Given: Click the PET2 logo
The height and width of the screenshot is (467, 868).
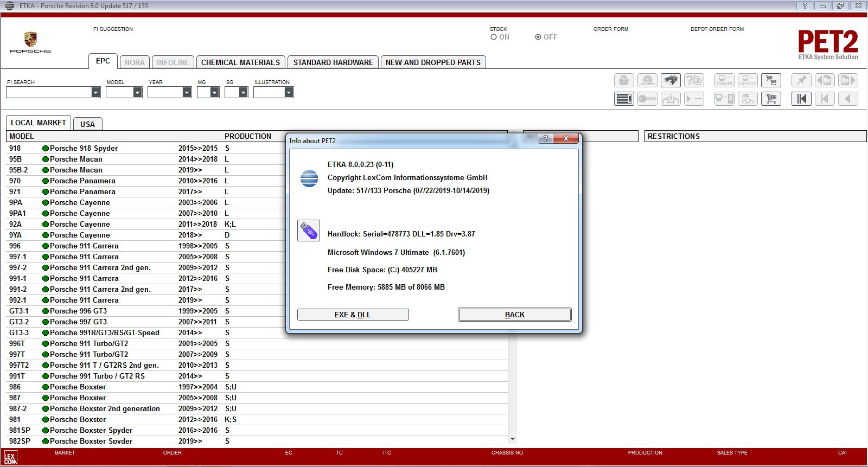Looking at the screenshot, I should 828,44.
